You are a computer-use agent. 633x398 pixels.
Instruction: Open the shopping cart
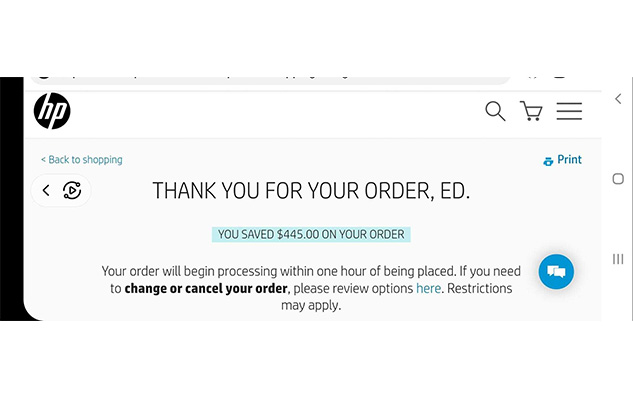(531, 111)
